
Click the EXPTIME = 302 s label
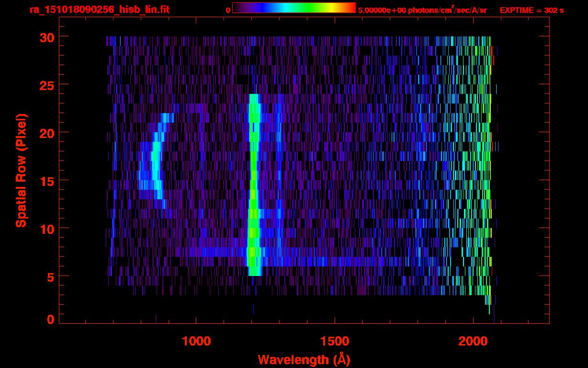pyautogui.click(x=531, y=10)
